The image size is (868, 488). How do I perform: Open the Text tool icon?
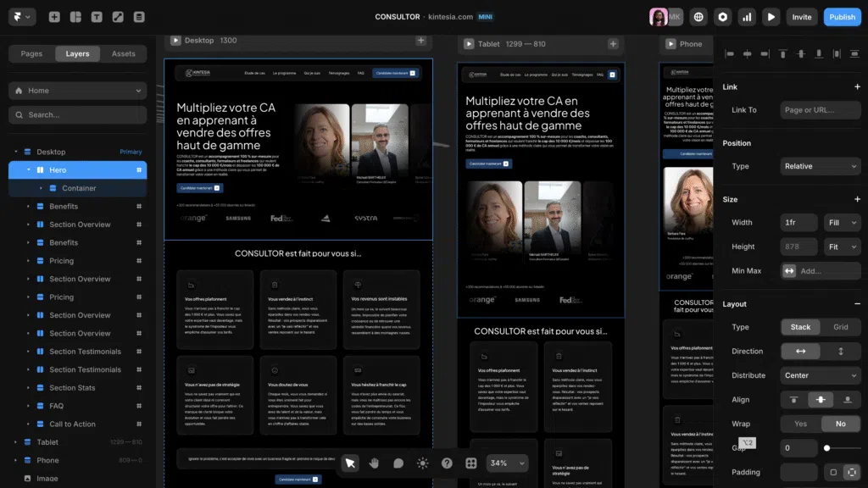coord(97,16)
